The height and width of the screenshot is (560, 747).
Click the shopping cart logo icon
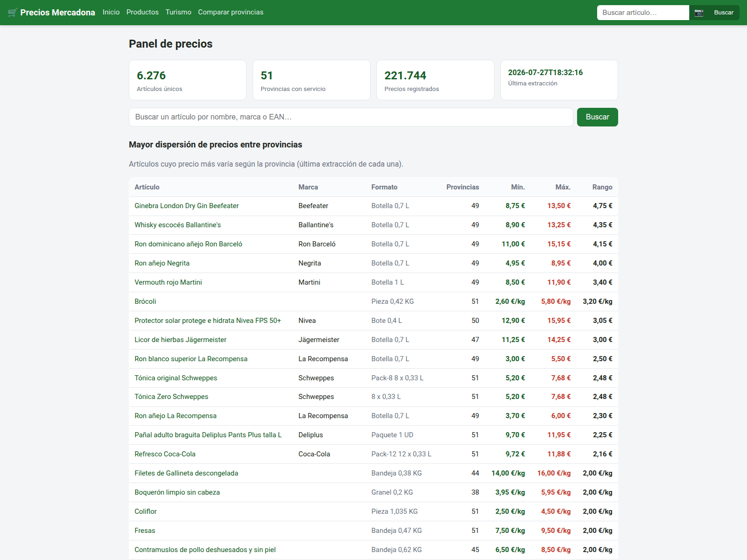13,12
